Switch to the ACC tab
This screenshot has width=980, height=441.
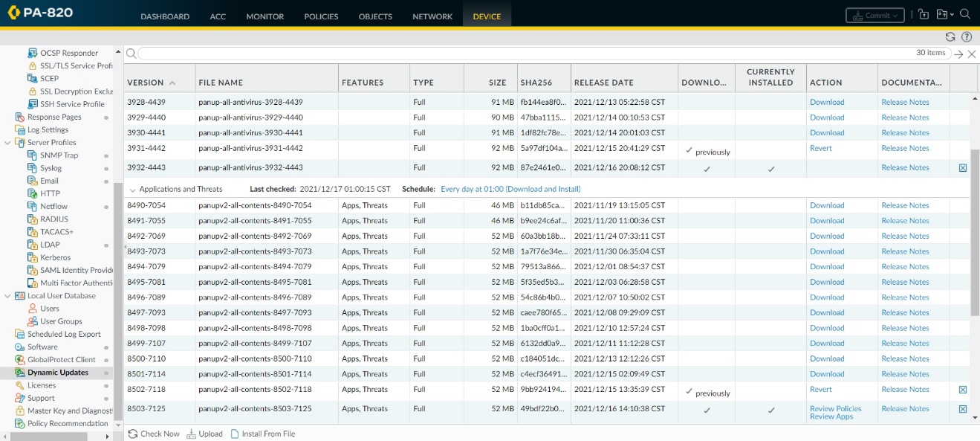coord(218,16)
